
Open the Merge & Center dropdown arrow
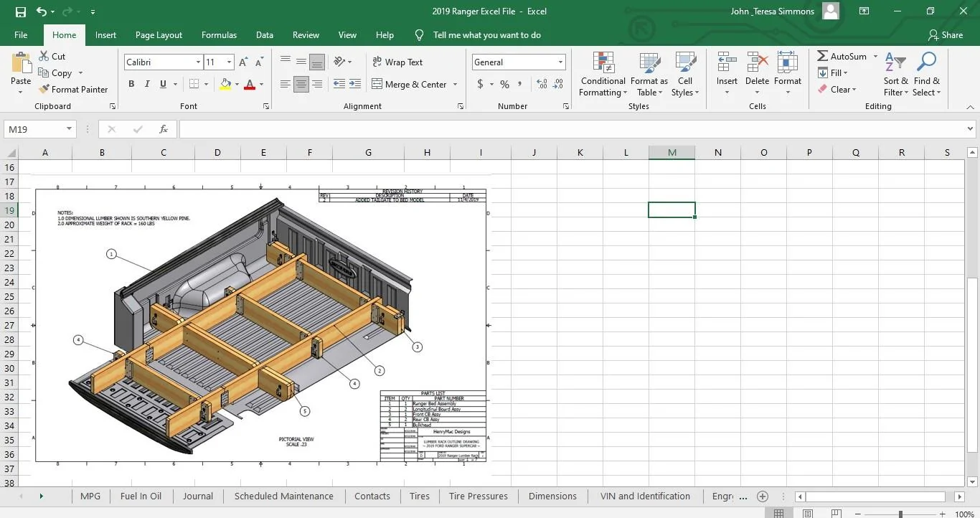[454, 85]
